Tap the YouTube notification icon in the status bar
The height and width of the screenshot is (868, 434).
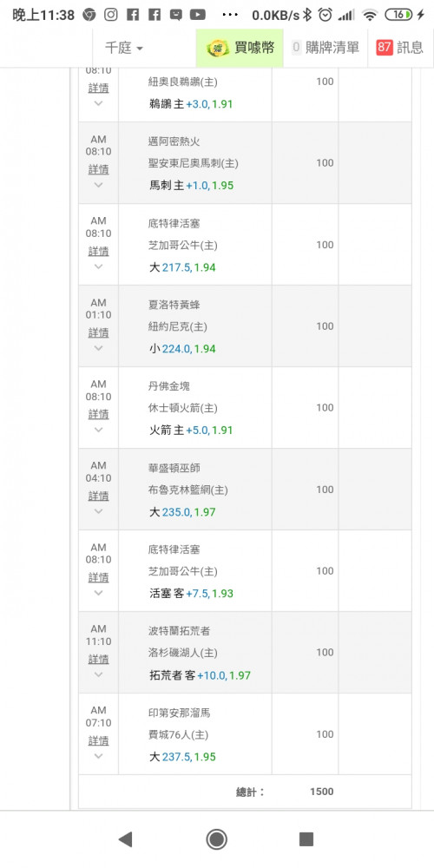pyautogui.click(x=198, y=15)
